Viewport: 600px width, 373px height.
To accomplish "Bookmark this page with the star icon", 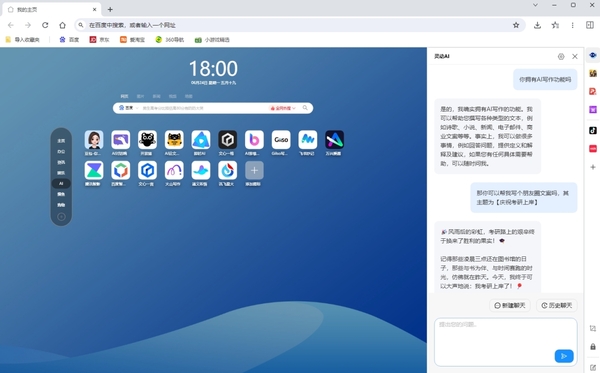I will (516, 25).
